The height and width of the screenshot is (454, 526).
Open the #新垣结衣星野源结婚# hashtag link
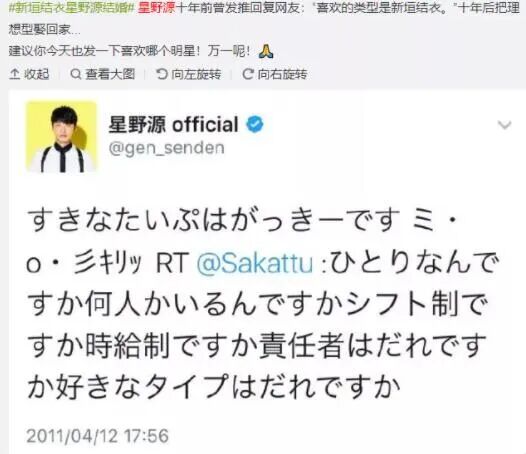[71, 8]
